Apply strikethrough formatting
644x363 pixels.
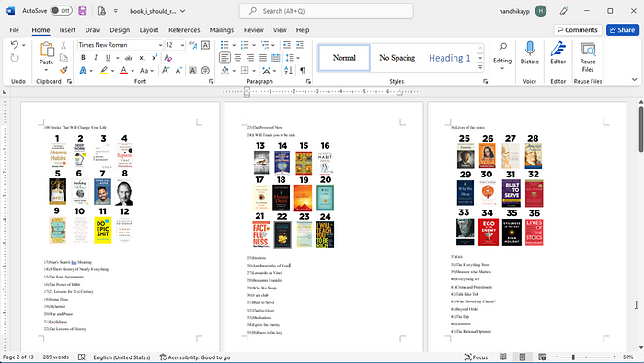coord(130,58)
